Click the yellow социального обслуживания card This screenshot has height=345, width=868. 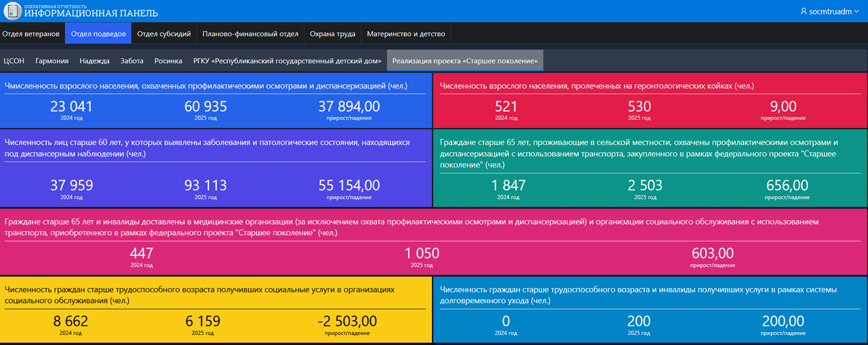(215, 309)
